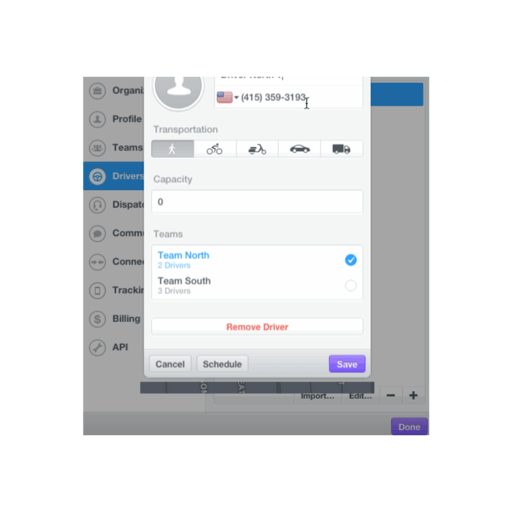The image size is (512, 512).
Task: Click the purple Save button
Action: coord(347,364)
